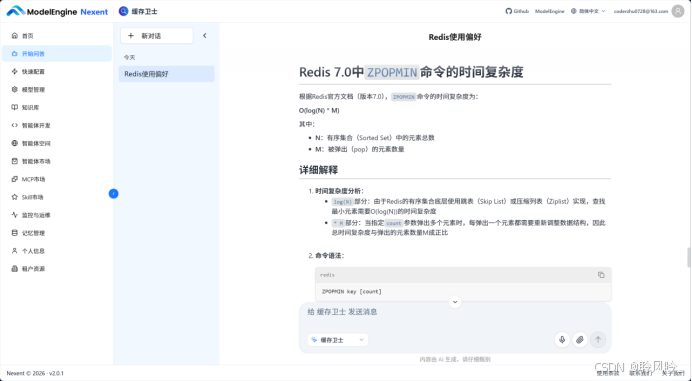Open the 联系我们 footer link
This screenshot has height=381, width=692.
coord(640,373)
